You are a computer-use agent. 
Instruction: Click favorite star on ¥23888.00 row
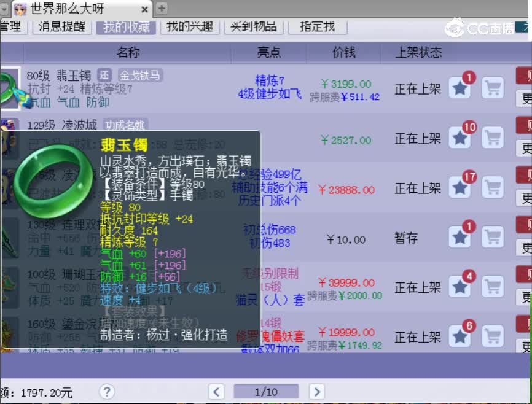[x=460, y=187]
